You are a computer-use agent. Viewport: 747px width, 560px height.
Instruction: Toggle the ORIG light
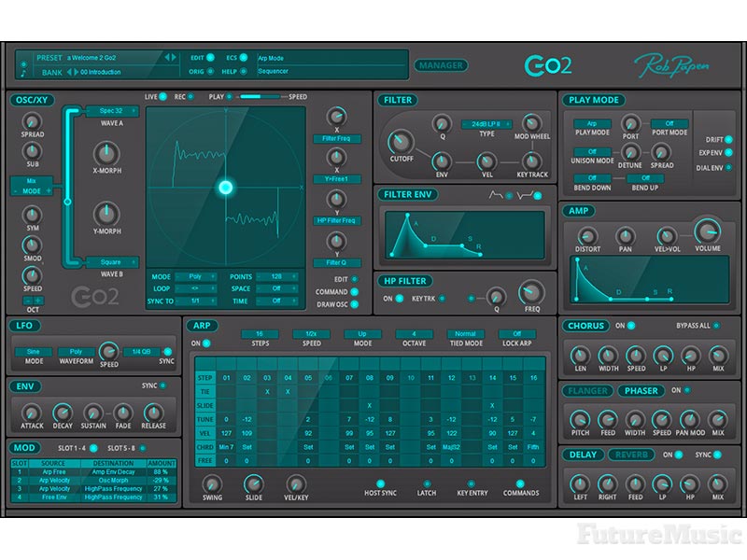pos(210,72)
